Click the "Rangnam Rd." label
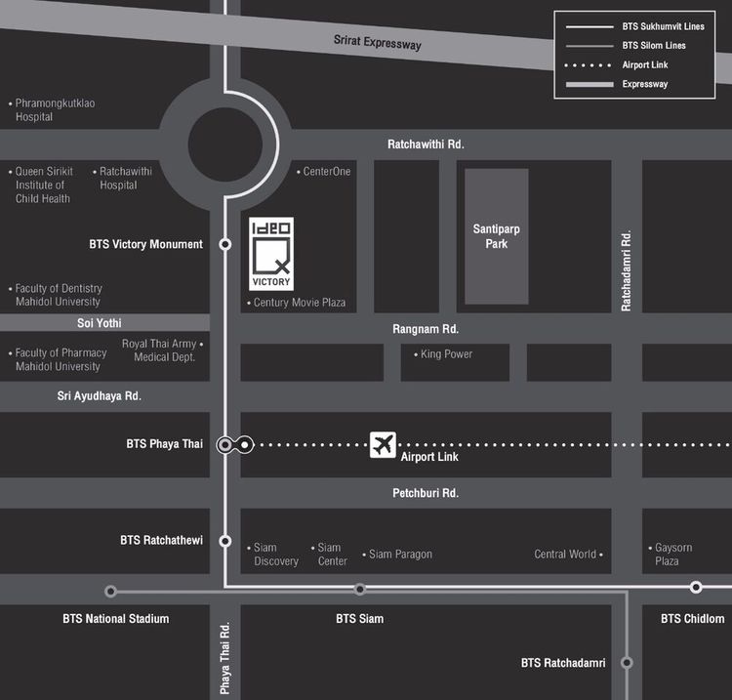Viewport: 732px width, 700px height. (x=426, y=329)
